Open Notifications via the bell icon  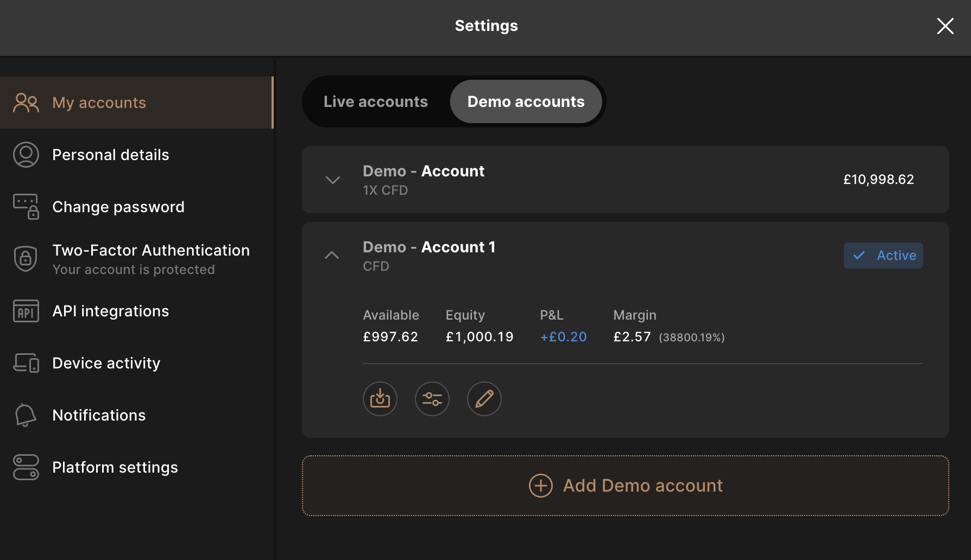[26, 415]
